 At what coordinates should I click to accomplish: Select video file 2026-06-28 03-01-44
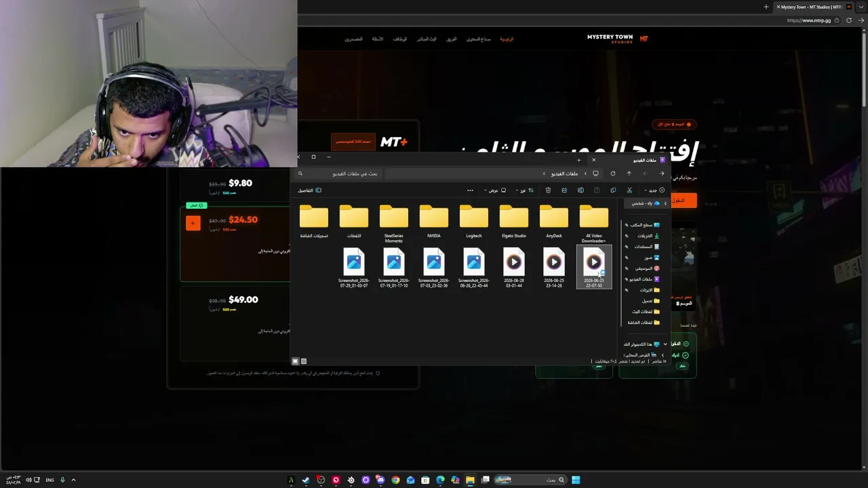[x=514, y=268]
